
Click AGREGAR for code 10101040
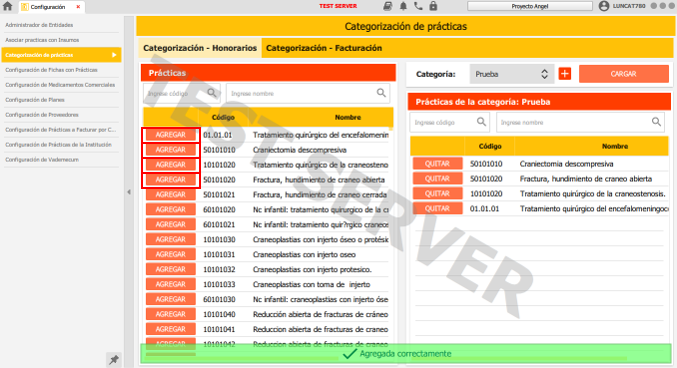pyautogui.click(x=171, y=314)
